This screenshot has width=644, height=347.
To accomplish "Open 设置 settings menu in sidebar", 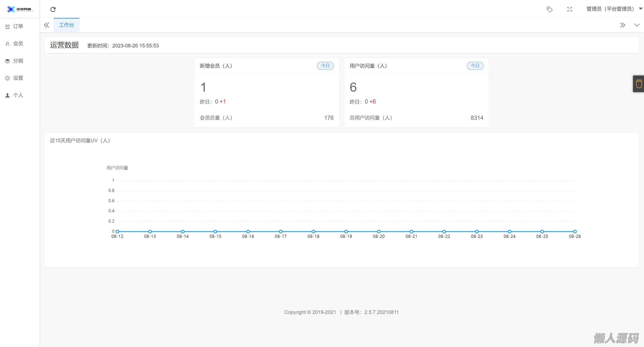I will 18,78.
